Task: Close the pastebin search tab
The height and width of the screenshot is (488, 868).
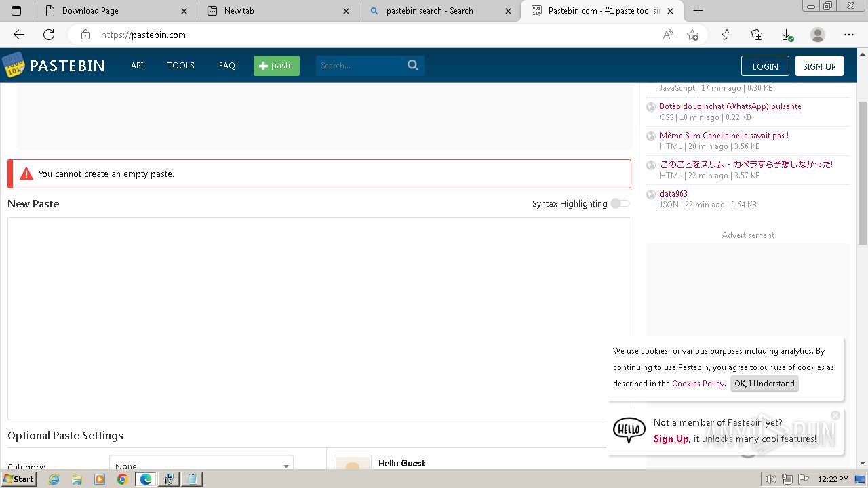Action: (509, 11)
